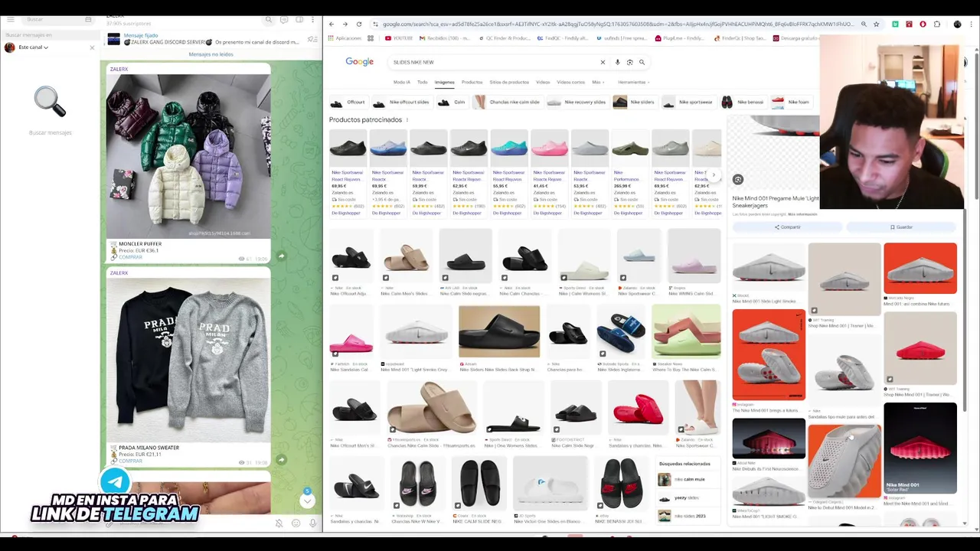Open the Gmail Recibidos bookmark

point(444,38)
